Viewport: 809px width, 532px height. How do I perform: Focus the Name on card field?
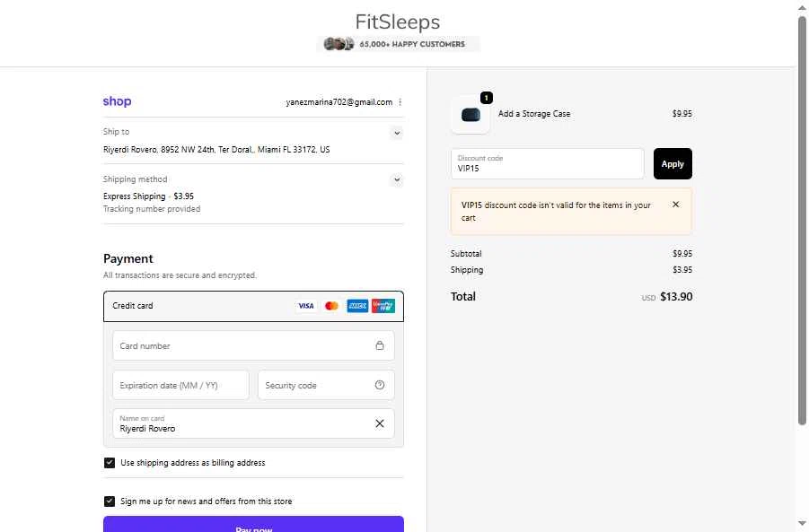253,423
